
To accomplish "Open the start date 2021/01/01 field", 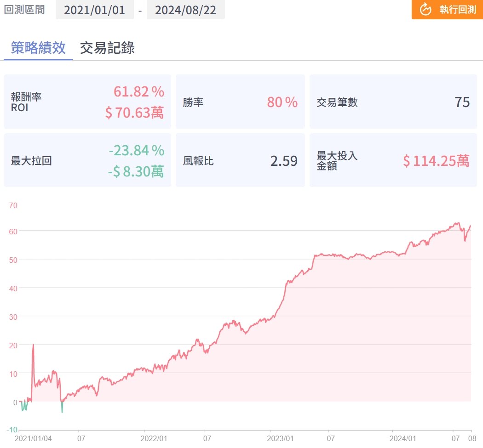I will pos(94,10).
